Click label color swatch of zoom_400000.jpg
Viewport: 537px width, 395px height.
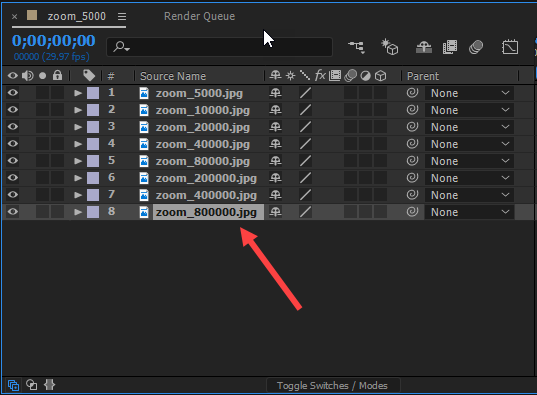coord(93,195)
